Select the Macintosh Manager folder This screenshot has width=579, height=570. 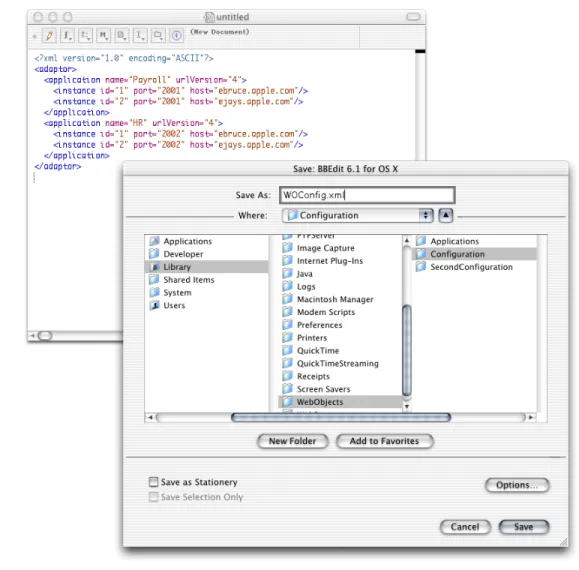pyautogui.click(x=340, y=299)
